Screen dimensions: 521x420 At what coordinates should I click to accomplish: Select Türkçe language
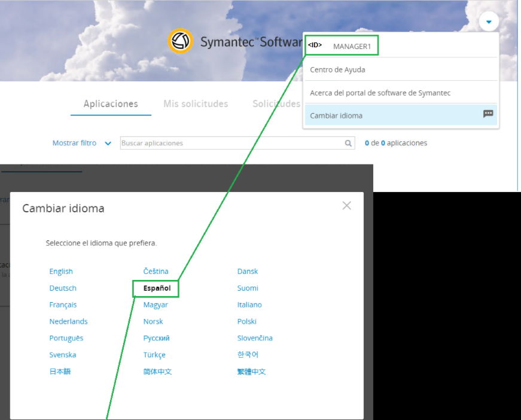154,355
